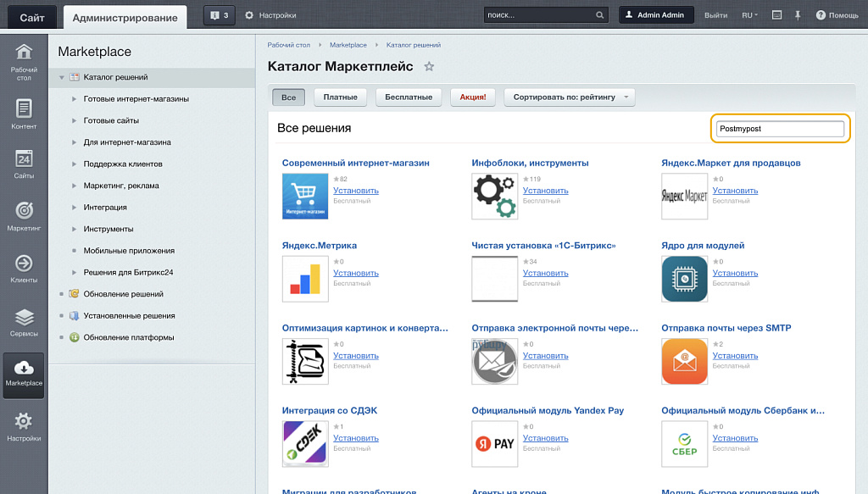The width and height of the screenshot is (868, 494).
Task: Open the RU language dropdown
Action: (x=749, y=15)
